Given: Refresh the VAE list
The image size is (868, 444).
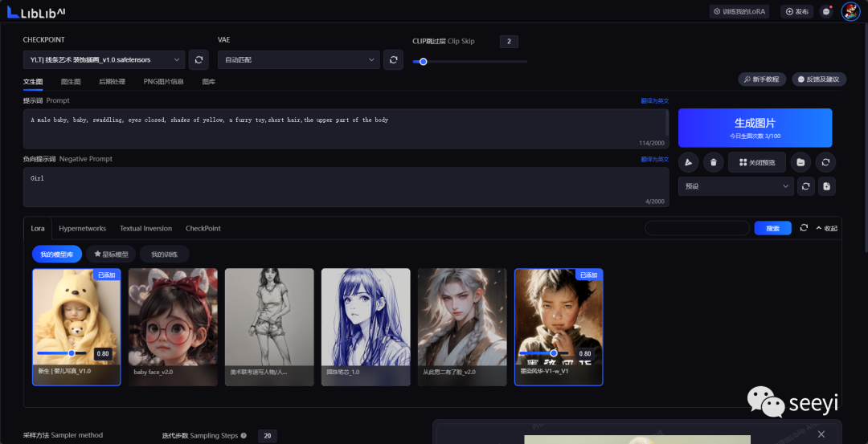Looking at the screenshot, I should (392, 59).
